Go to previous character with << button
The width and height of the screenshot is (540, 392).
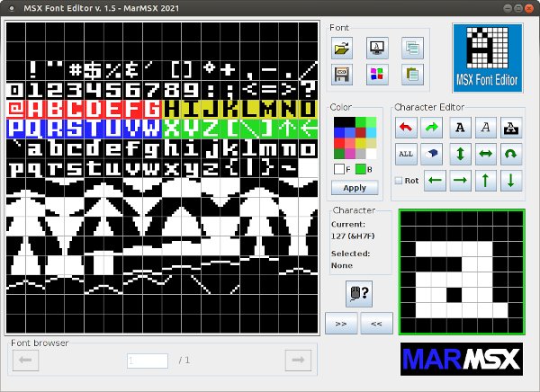(x=376, y=323)
